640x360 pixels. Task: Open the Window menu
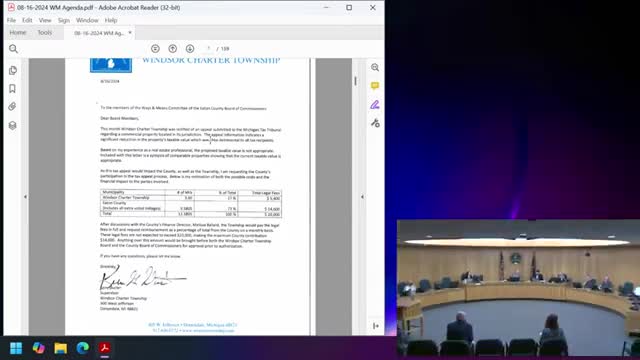pos(87,20)
